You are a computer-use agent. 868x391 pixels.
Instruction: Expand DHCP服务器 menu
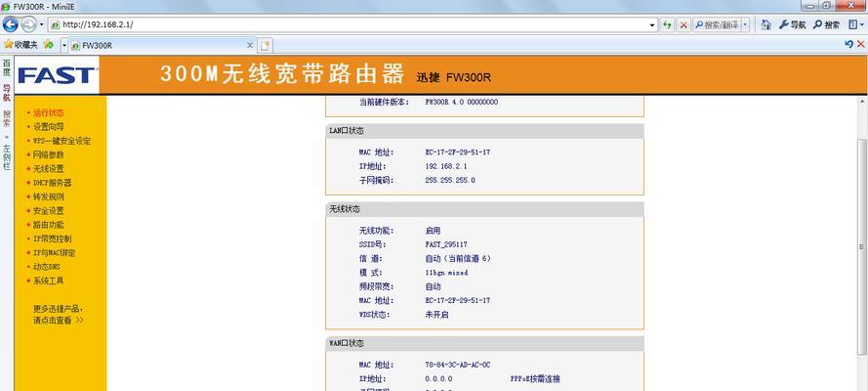[52, 183]
